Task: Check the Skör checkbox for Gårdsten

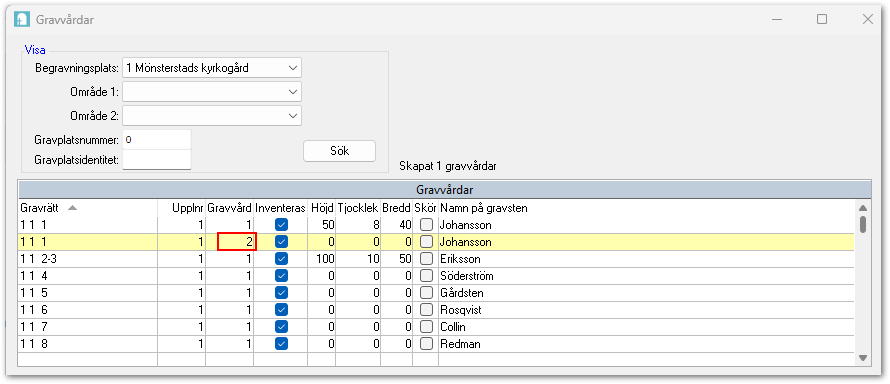Action: (x=426, y=293)
